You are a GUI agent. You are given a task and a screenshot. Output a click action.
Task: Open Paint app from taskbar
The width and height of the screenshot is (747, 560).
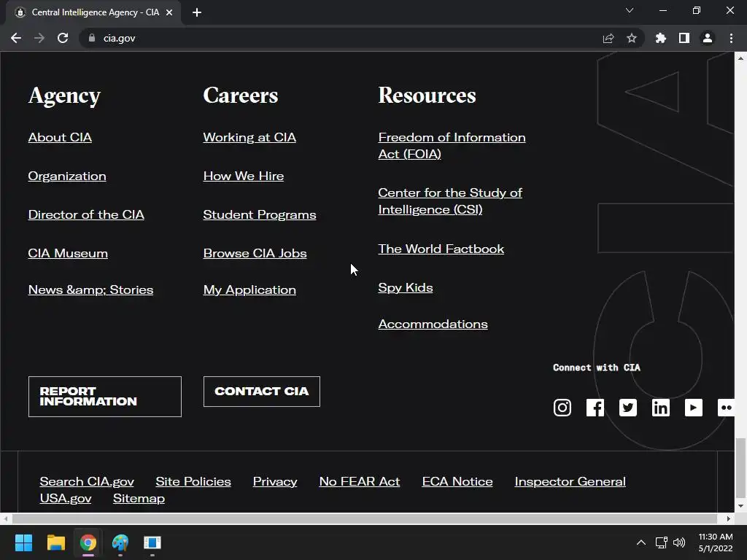(x=120, y=542)
